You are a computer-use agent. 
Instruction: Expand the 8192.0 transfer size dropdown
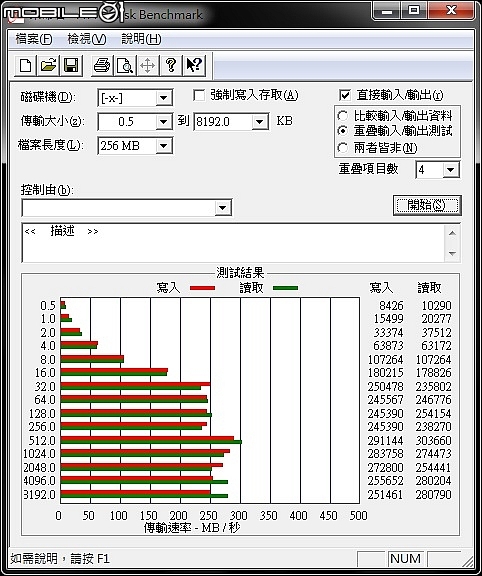coord(260,122)
